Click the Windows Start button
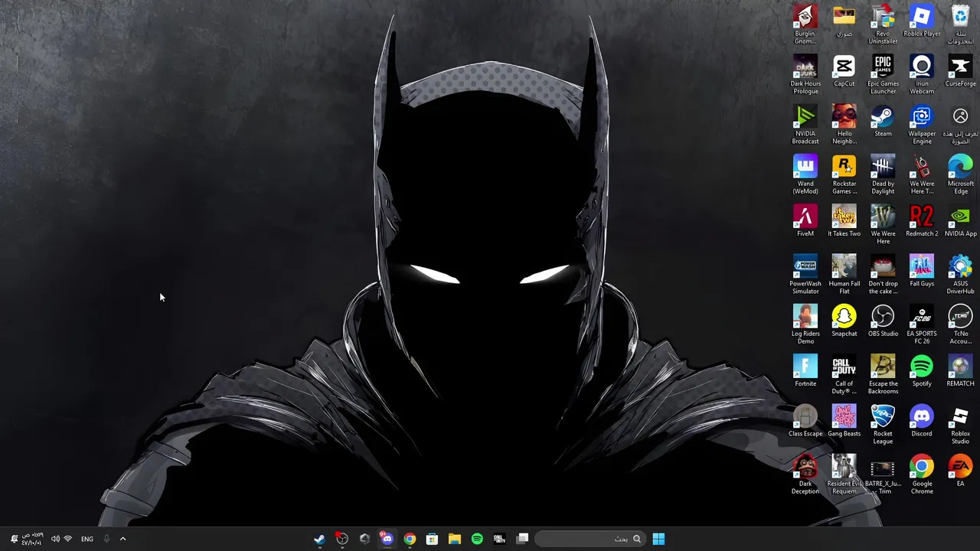The image size is (980, 551). click(x=658, y=539)
